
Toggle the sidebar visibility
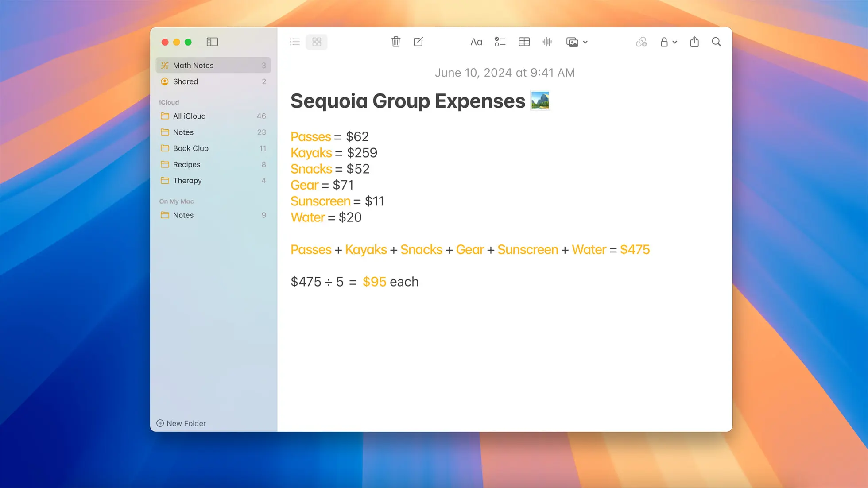pyautogui.click(x=212, y=42)
